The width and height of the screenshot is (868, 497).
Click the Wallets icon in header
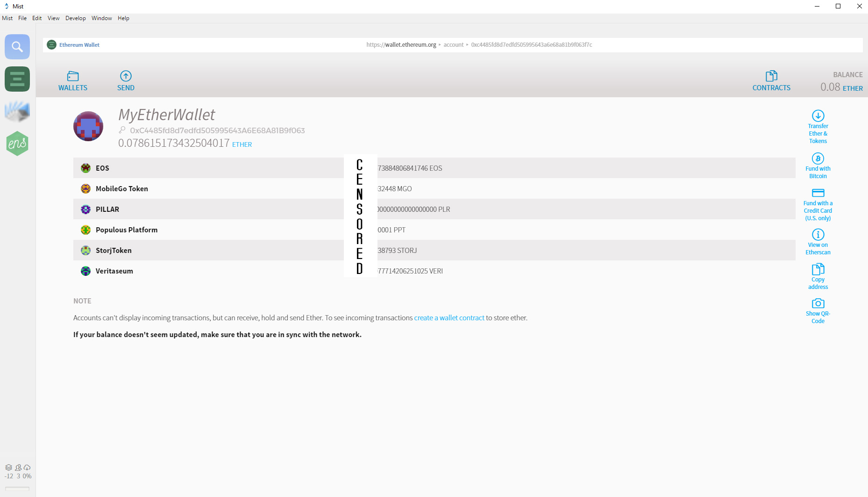click(73, 76)
